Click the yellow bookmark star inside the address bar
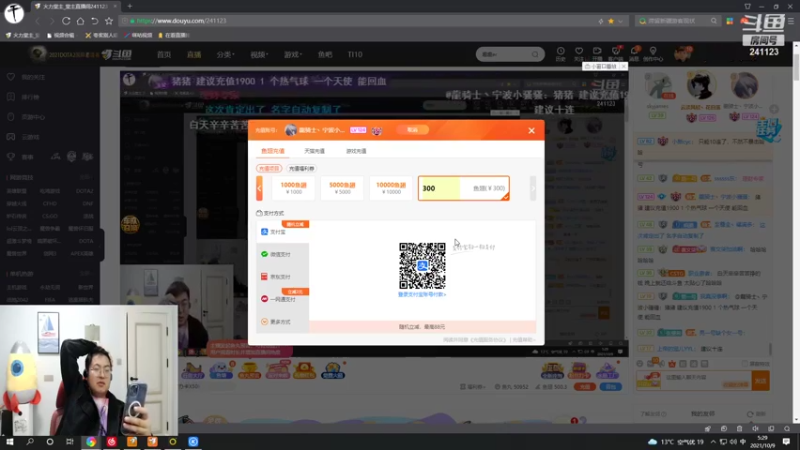The height and width of the screenshot is (450, 800). (x=611, y=21)
